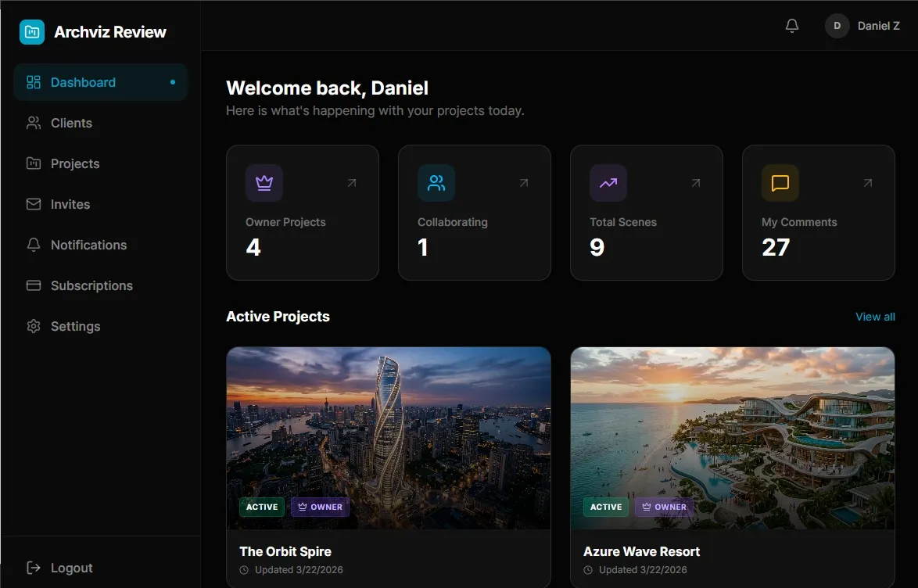Switch to the Clients section
The height and width of the screenshot is (588, 918).
pyautogui.click(x=71, y=123)
